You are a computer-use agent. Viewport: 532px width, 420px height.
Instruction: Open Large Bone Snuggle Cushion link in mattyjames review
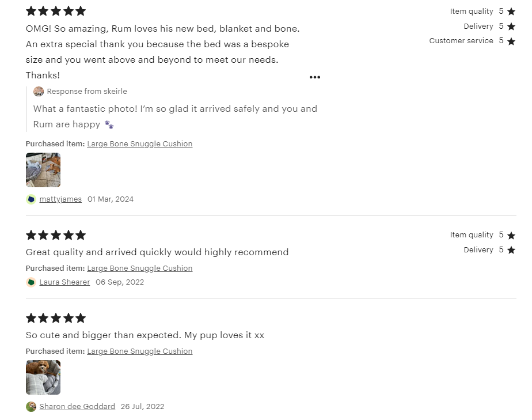pos(140,144)
